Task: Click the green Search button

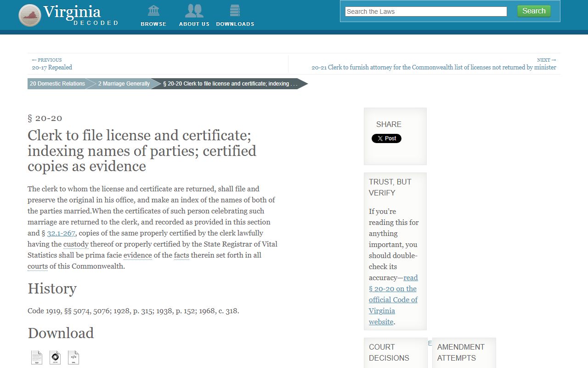Action: (x=534, y=11)
